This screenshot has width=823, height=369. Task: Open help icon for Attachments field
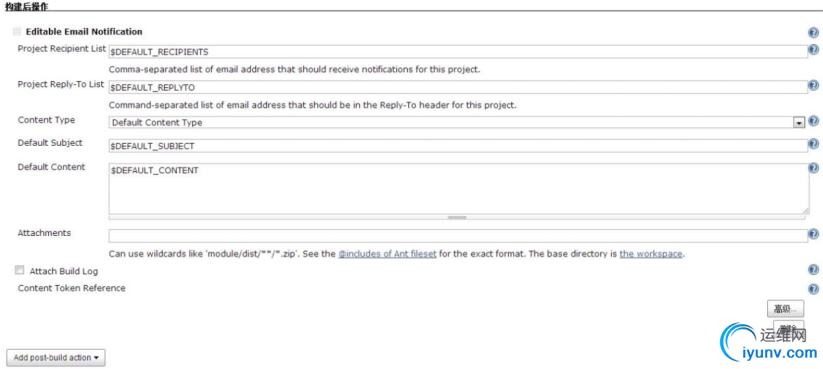[814, 234]
